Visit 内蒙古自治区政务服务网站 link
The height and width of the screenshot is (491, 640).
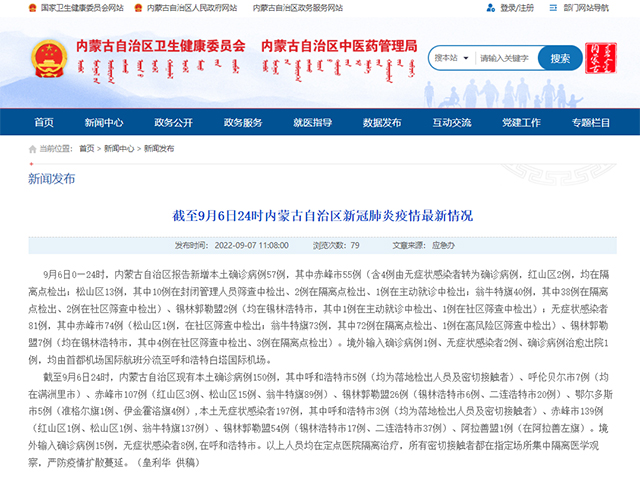(x=298, y=8)
